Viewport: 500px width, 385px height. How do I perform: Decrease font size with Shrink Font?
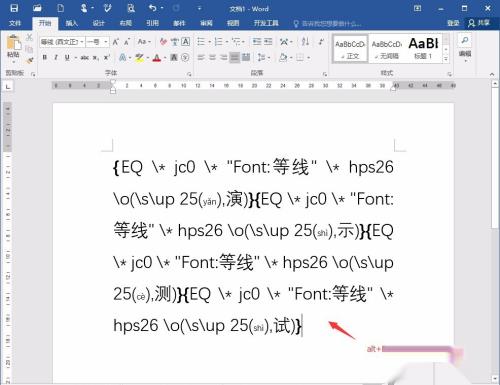[x=127, y=42]
